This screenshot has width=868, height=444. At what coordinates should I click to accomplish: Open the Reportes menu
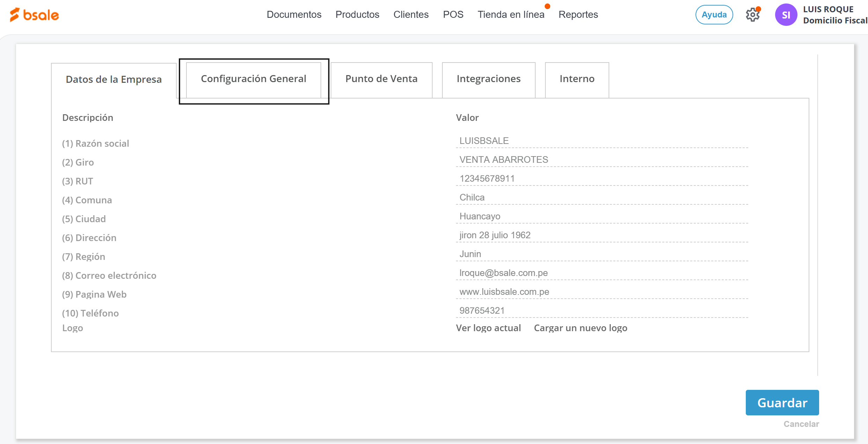point(578,15)
